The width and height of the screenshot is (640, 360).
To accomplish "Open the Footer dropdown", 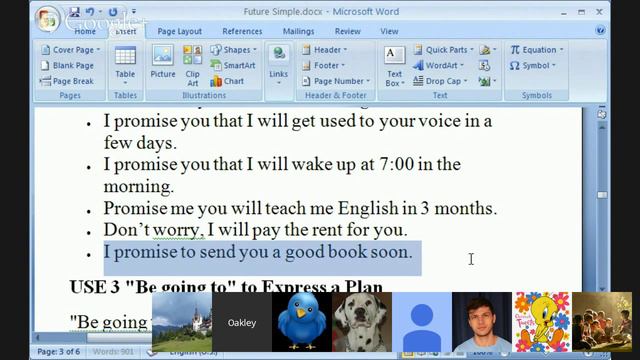I will coord(324,65).
